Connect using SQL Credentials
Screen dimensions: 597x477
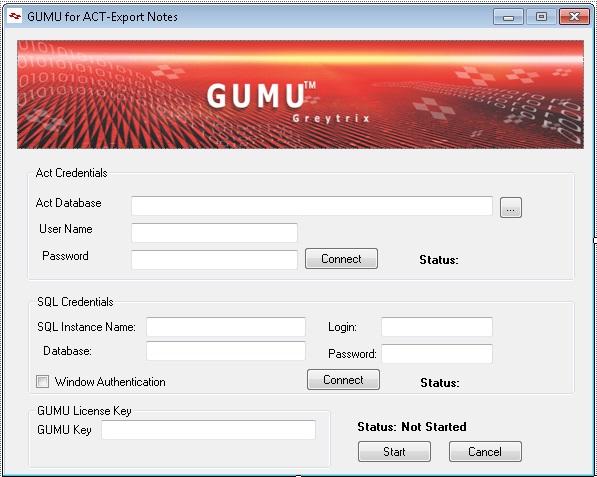[343, 380]
